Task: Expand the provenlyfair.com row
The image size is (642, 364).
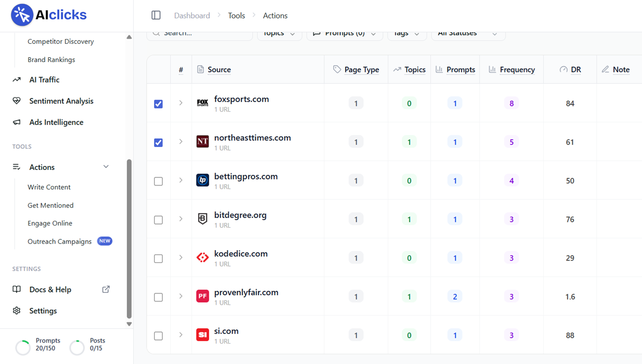Action: click(x=181, y=296)
